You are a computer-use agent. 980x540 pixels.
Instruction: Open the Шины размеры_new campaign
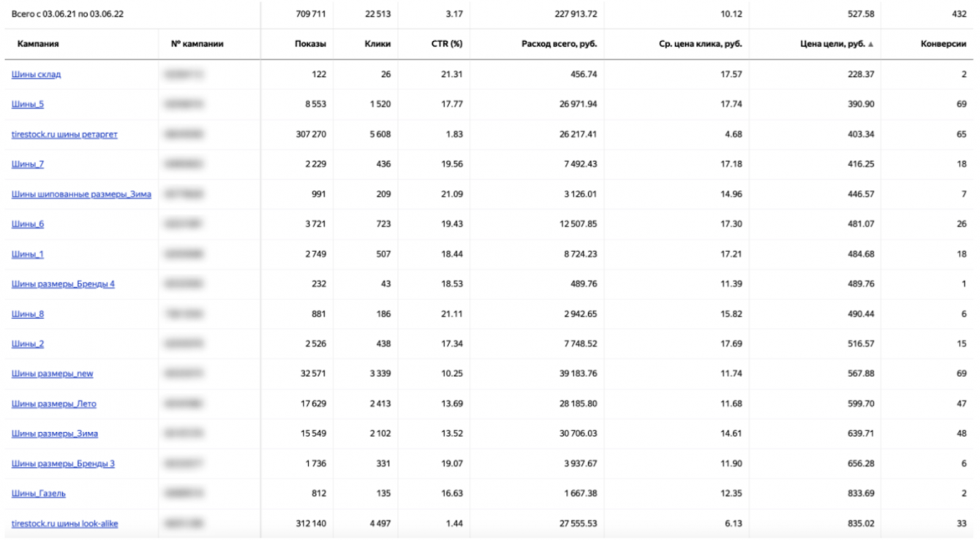(52, 374)
